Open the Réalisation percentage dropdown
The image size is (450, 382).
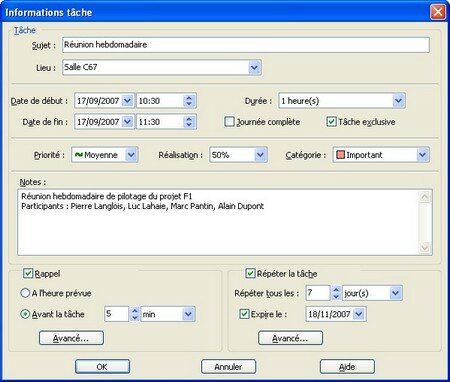coord(260,155)
